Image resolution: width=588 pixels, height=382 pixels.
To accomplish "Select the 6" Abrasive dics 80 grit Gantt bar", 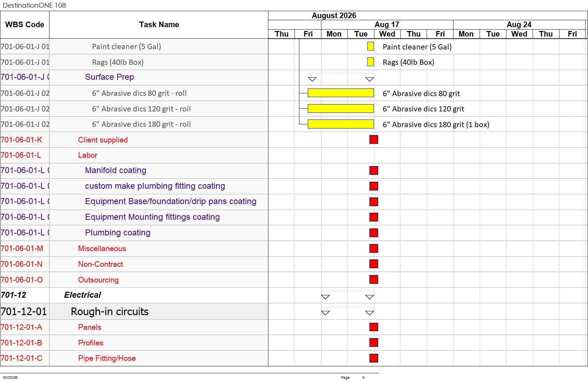I will [341, 93].
